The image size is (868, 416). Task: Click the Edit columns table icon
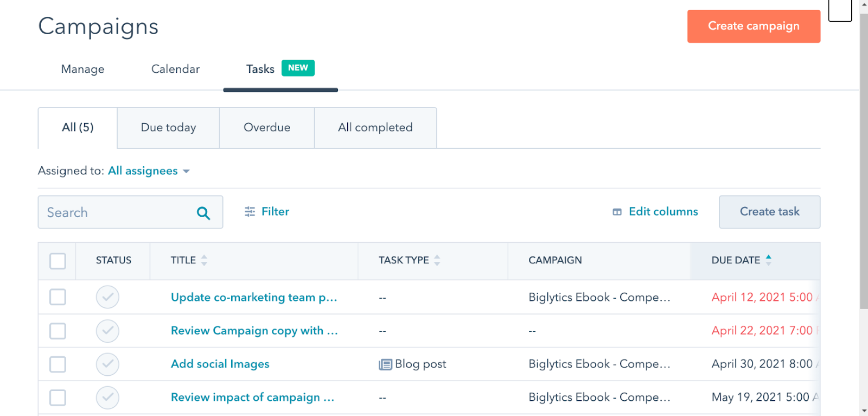[x=617, y=212]
